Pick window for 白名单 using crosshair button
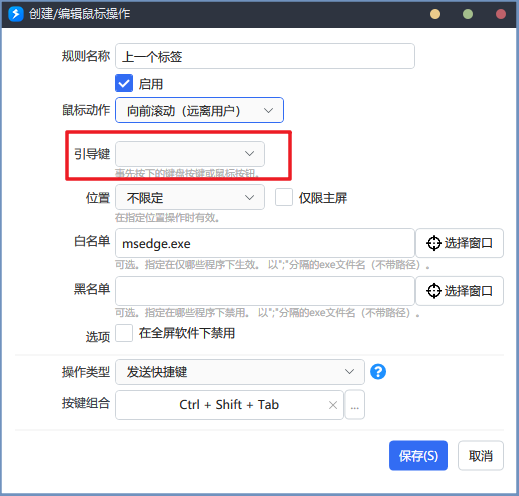 click(x=459, y=243)
